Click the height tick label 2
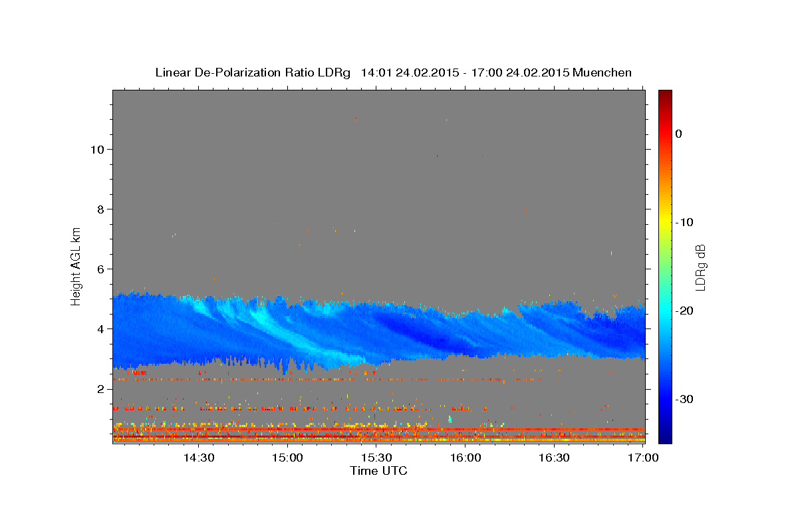The height and width of the screenshot is (532, 798). (101, 389)
